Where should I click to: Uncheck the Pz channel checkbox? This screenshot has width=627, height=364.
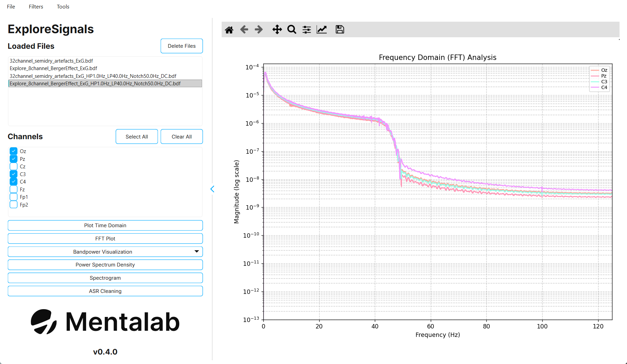coord(14,159)
